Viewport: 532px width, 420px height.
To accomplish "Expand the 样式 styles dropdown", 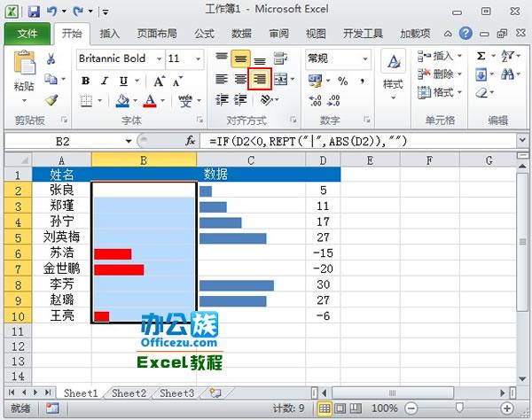I will (393, 98).
